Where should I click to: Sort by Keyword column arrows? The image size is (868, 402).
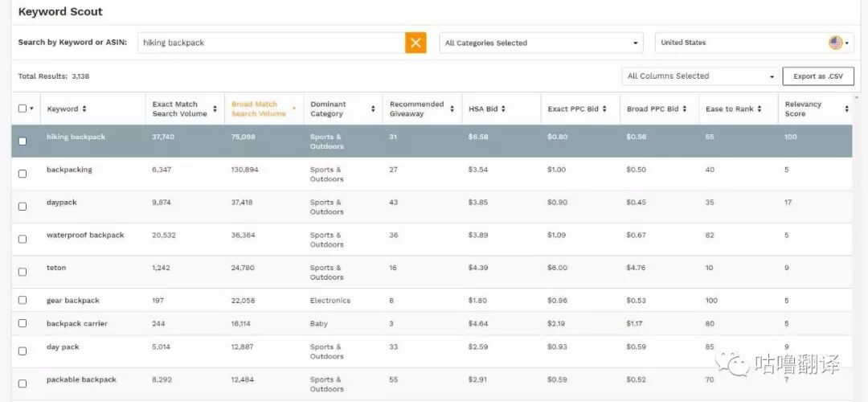(84, 109)
